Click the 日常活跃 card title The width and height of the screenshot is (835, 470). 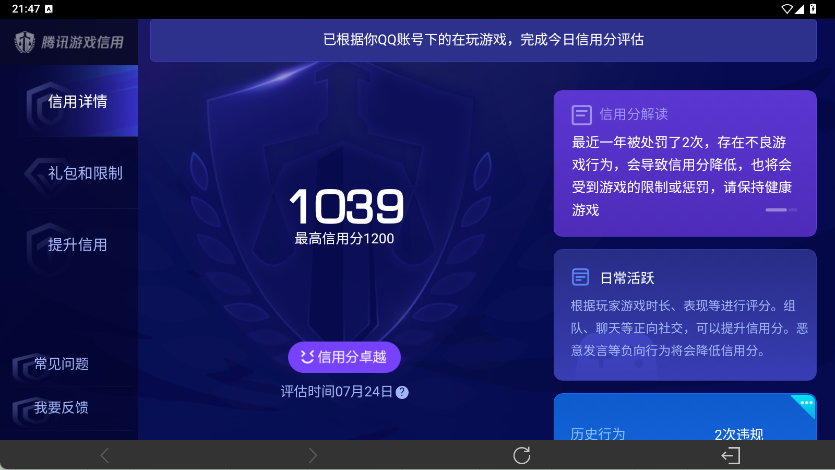627,278
